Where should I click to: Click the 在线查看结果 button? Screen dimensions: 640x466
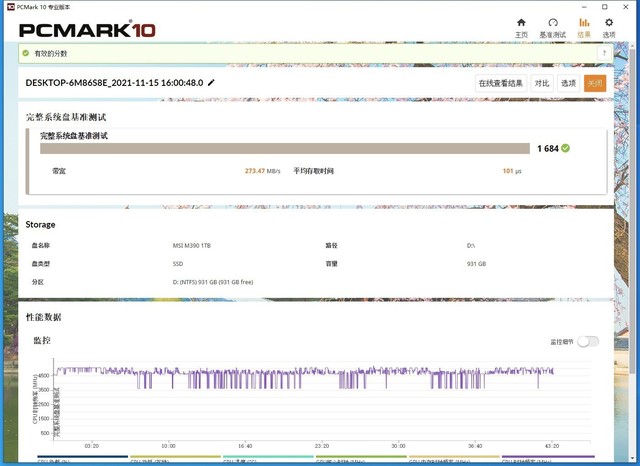[501, 83]
